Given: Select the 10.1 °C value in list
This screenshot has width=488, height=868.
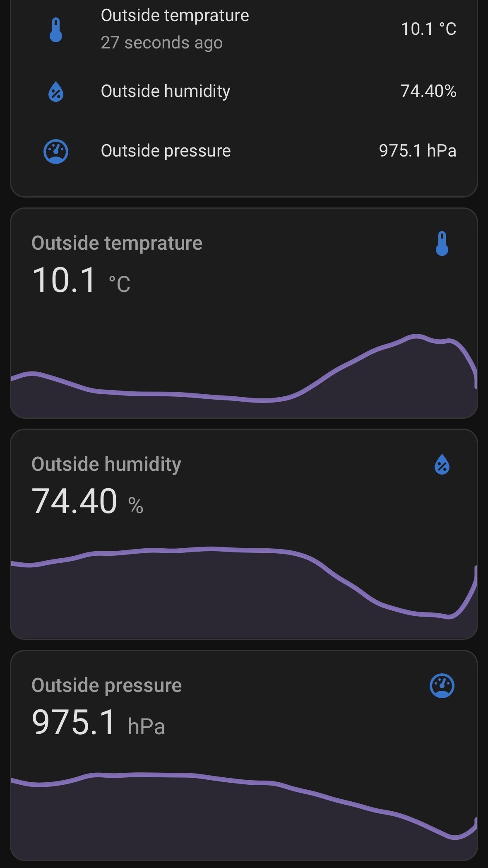Looking at the screenshot, I should tap(428, 29).
